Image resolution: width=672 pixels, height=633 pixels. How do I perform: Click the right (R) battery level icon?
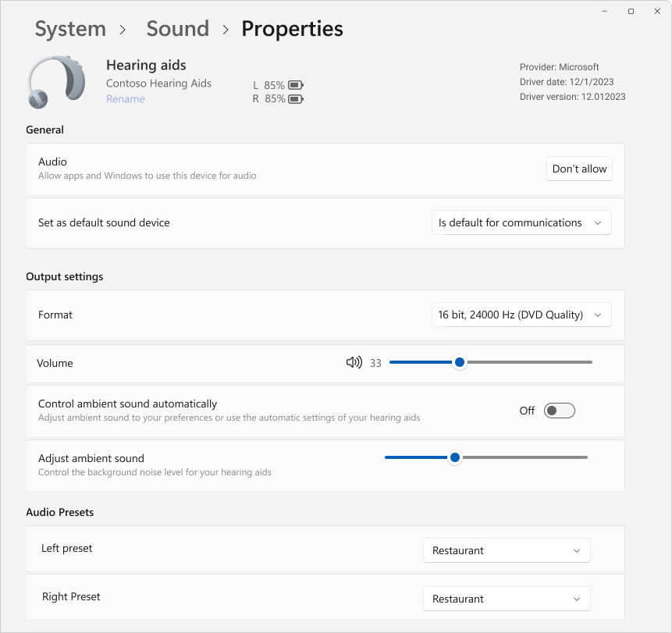pos(294,99)
